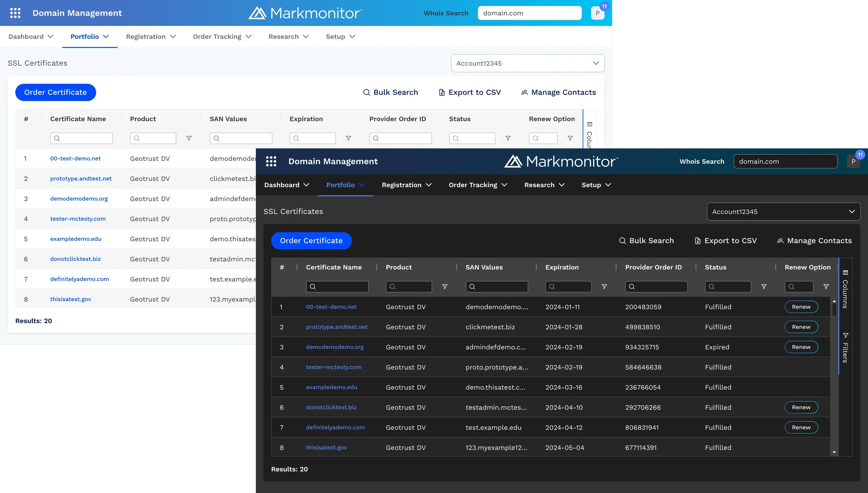Click the Expiration filter funnel icon in dark table
Image resolution: width=868 pixels, height=493 pixels.
point(604,287)
